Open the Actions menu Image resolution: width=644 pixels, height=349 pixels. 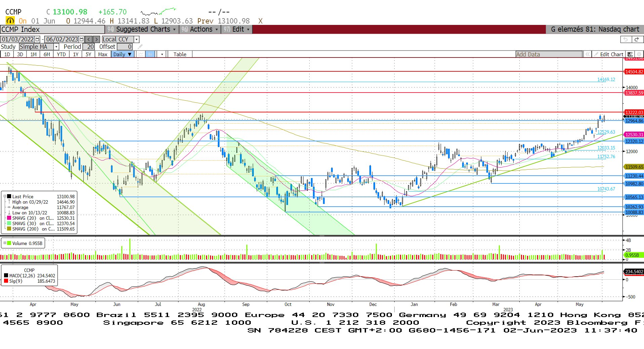coord(200,29)
